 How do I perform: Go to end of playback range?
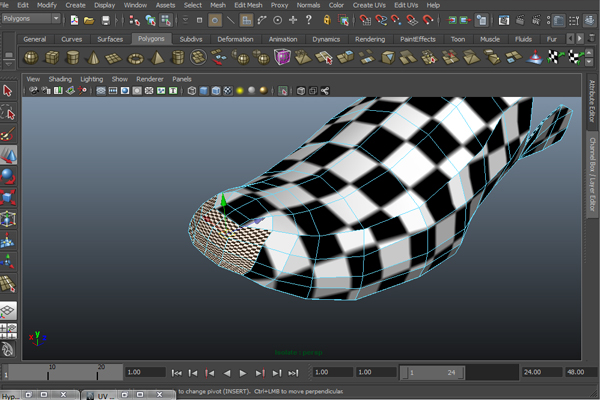tap(293, 373)
